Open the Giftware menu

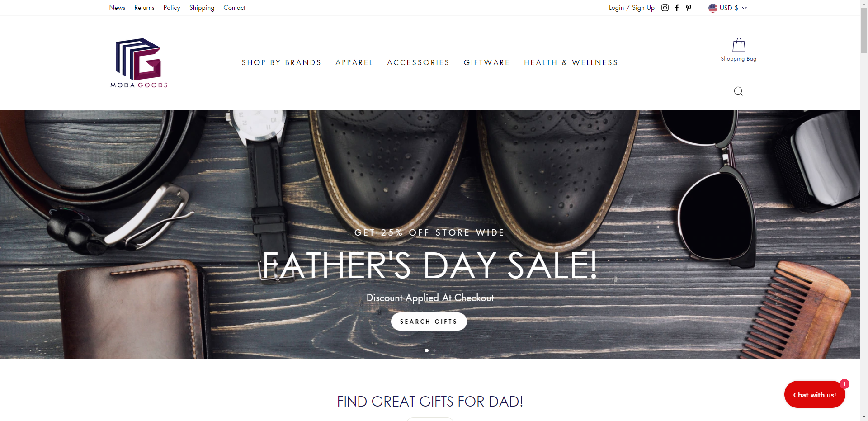point(486,62)
